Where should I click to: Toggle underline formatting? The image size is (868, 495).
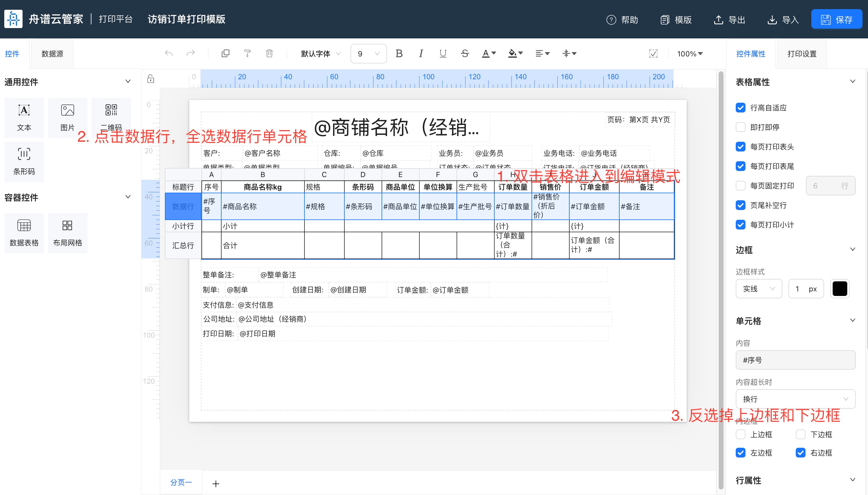(443, 53)
